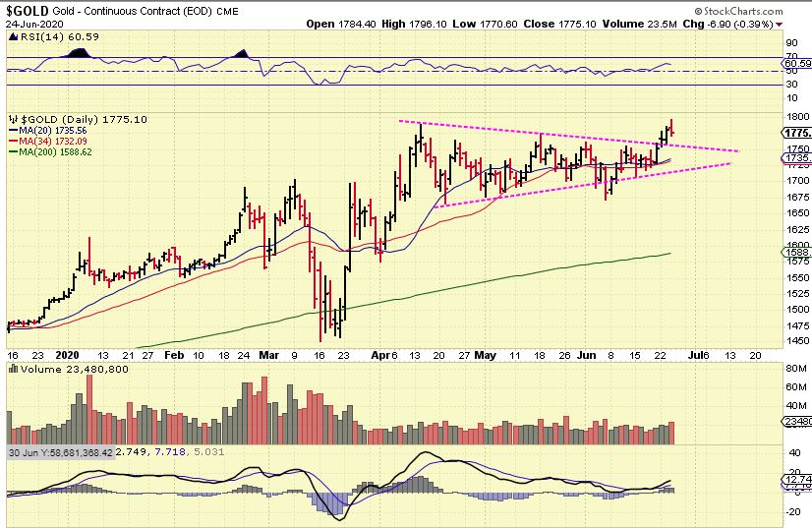
Task: Click the '$GOLD (Daily) 1775.10' legend label
Action: pyautogui.click(x=84, y=119)
